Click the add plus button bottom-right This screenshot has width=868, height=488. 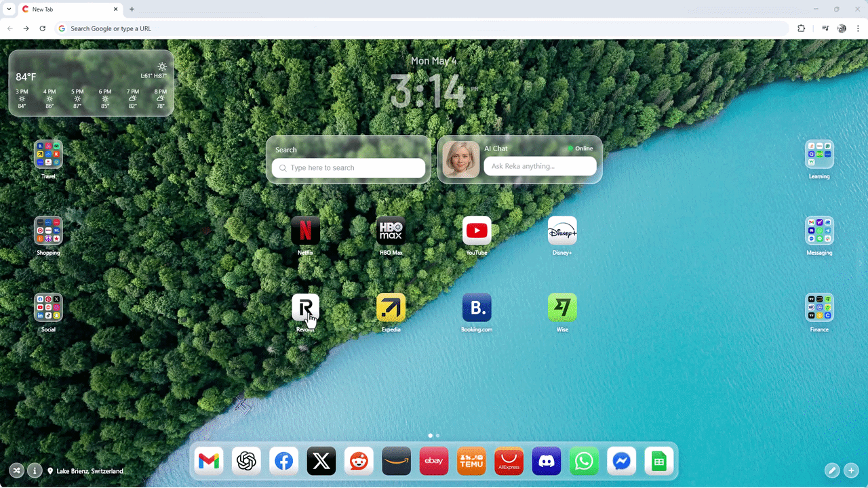852,470
